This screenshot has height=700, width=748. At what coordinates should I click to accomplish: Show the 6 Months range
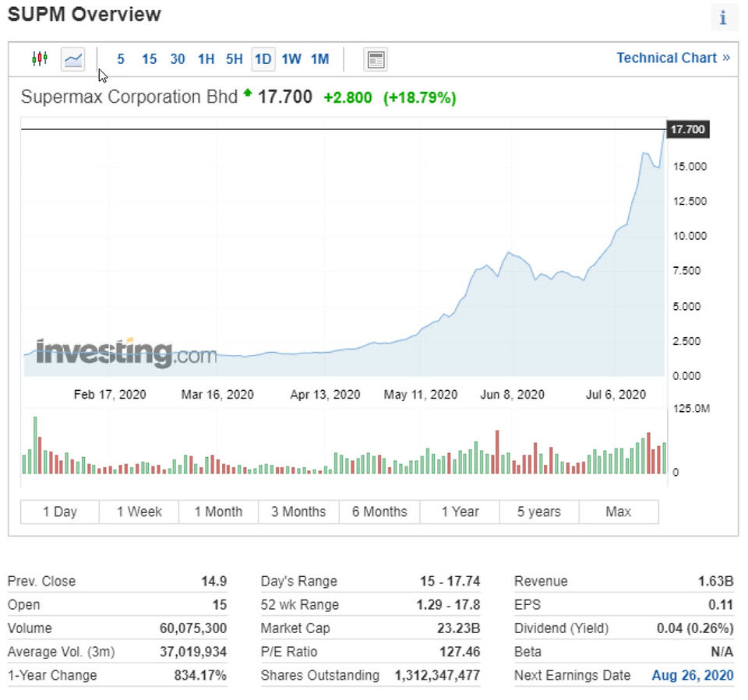coord(379,512)
